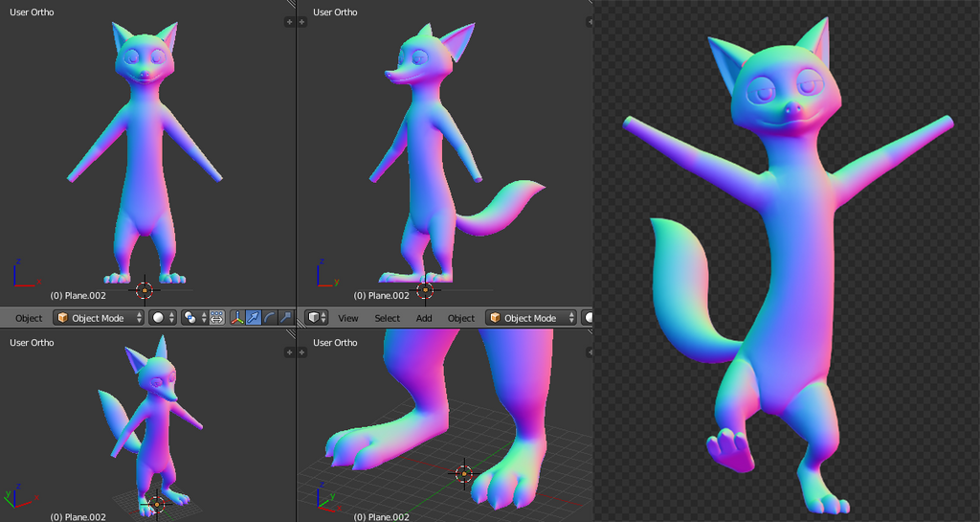Click the XZ axis indicator in the front view
The image size is (980, 522).
click(26, 273)
